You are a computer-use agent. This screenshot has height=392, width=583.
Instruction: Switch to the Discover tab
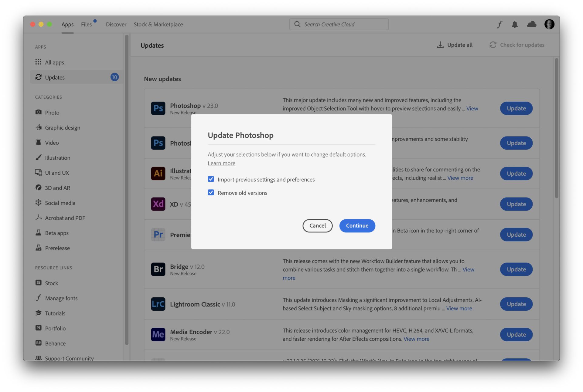point(116,24)
